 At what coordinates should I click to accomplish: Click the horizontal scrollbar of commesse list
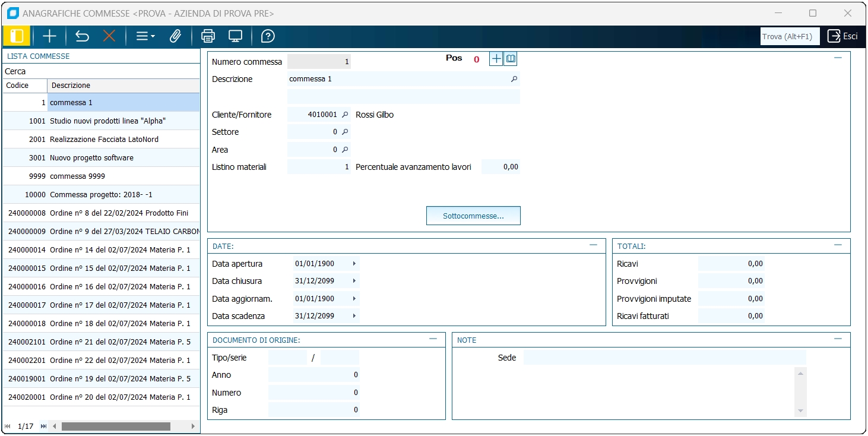tap(116, 426)
